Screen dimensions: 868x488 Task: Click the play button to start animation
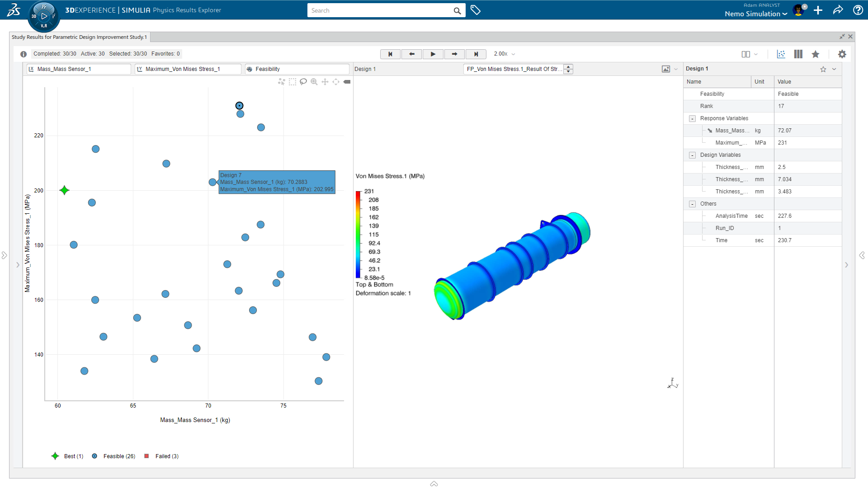click(433, 54)
